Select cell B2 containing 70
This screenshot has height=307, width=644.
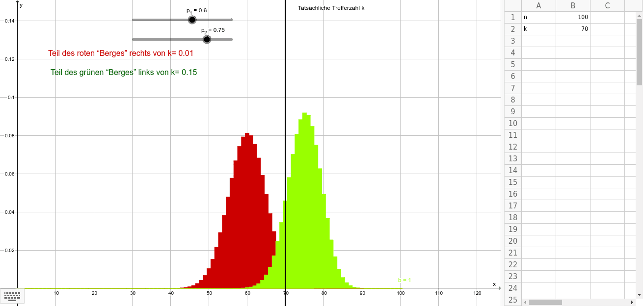click(573, 29)
